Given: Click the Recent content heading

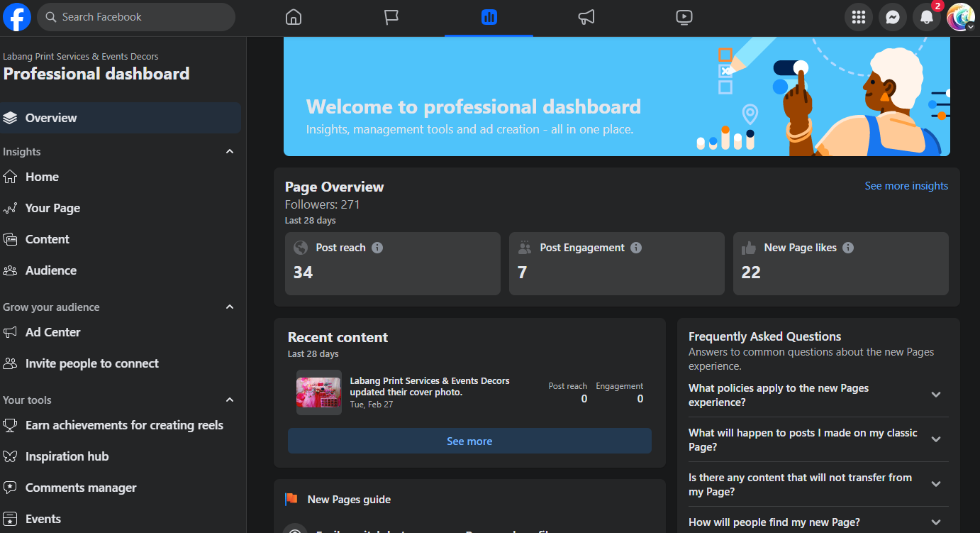Looking at the screenshot, I should [x=338, y=337].
